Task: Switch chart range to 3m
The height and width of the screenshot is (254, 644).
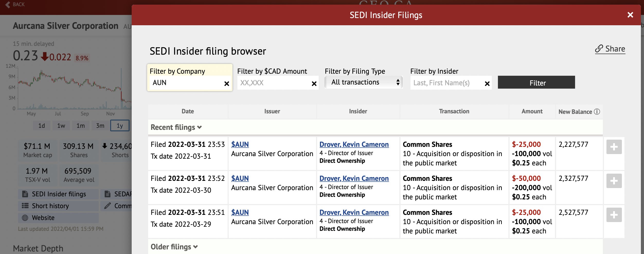Action: pos(100,126)
